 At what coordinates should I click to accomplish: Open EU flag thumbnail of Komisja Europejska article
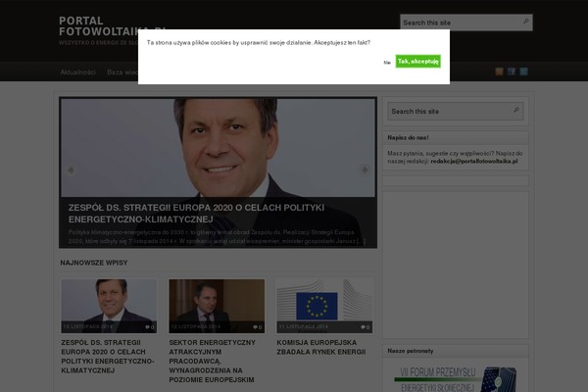(x=324, y=306)
